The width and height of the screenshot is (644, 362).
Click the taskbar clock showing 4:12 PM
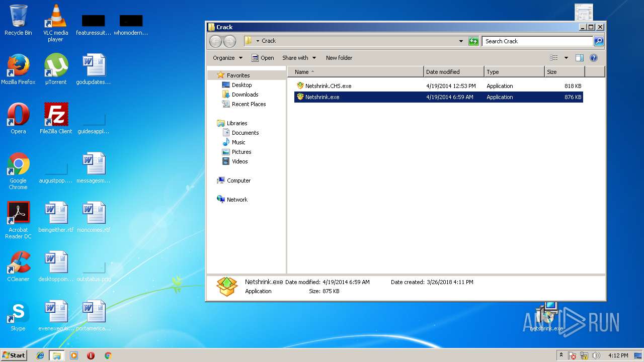click(618, 355)
